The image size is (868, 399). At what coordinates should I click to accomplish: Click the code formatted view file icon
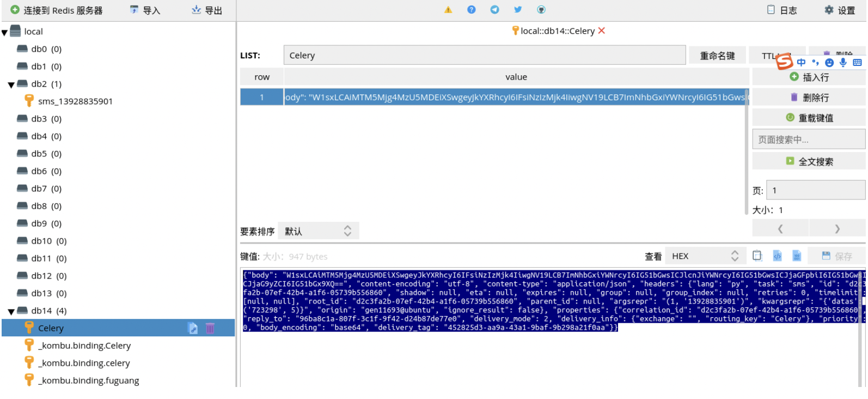coord(777,256)
